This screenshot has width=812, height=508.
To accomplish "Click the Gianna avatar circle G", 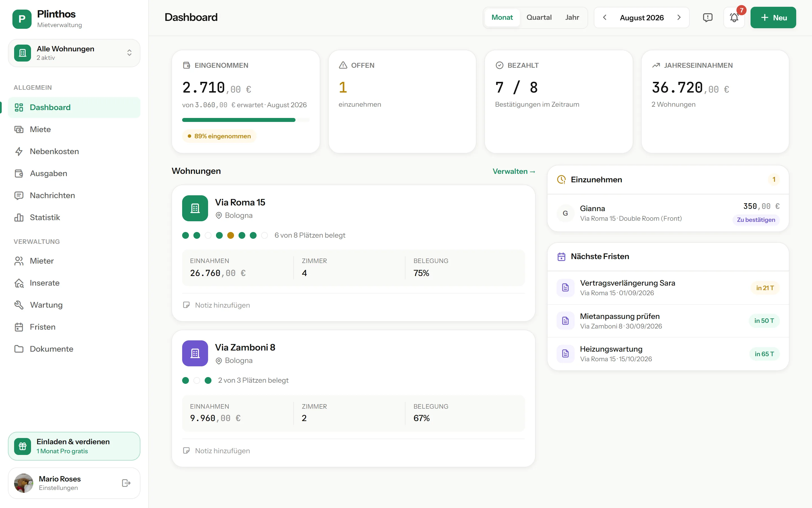I will coord(565,213).
